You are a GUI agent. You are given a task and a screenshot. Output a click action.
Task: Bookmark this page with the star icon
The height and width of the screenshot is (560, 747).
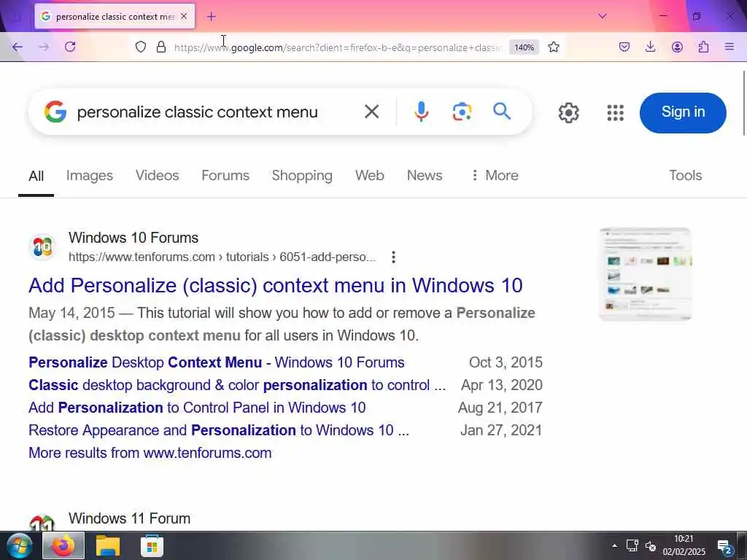(553, 47)
